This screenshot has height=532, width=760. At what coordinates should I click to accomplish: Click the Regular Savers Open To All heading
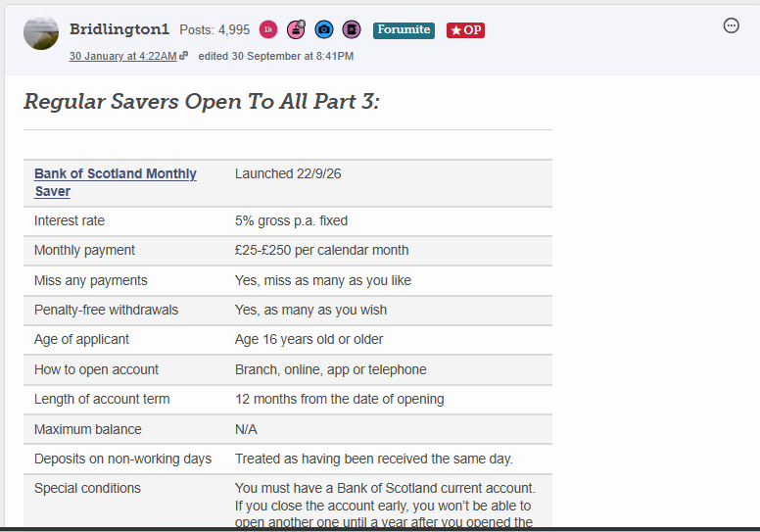point(202,101)
